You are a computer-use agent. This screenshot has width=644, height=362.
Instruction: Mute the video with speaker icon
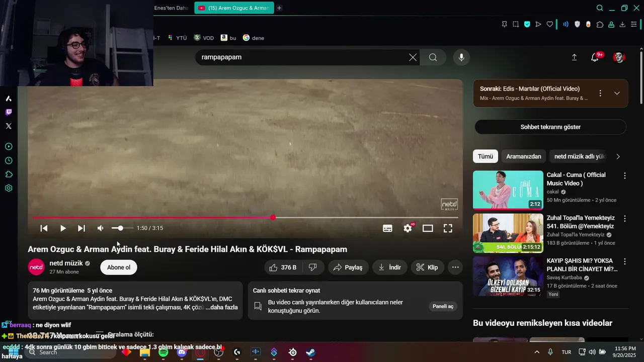click(x=101, y=228)
